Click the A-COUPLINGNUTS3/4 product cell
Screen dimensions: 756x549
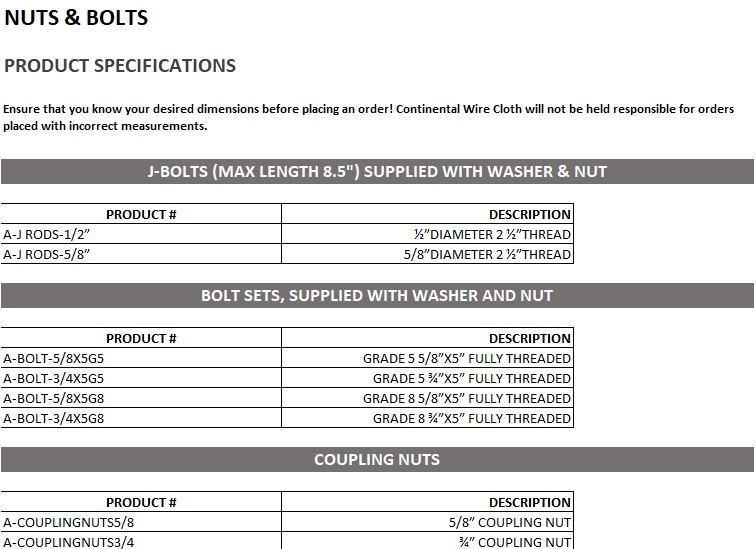pyautogui.click(x=68, y=542)
